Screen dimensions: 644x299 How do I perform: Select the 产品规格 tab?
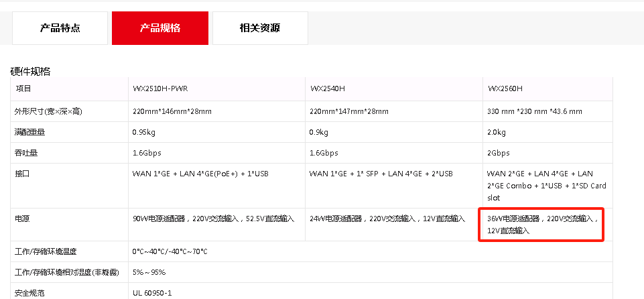point(160,28)
